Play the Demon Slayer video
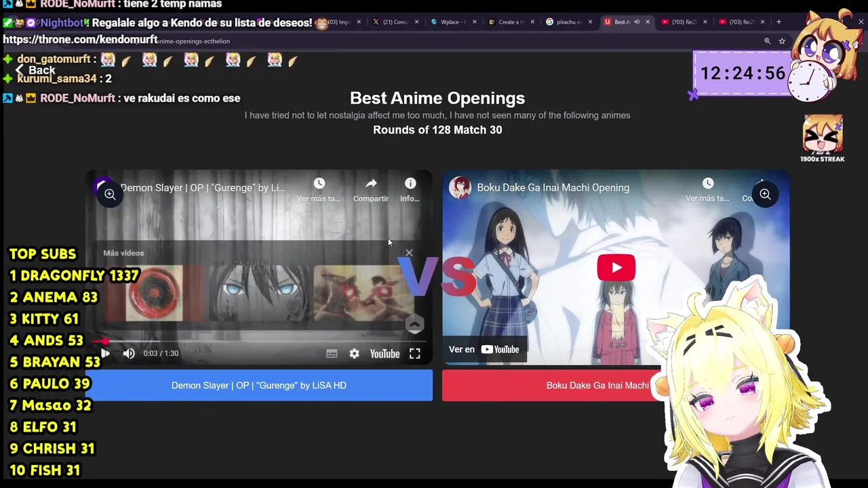The height and width of the screenshot is (488, 868). (x=105, y=353)
